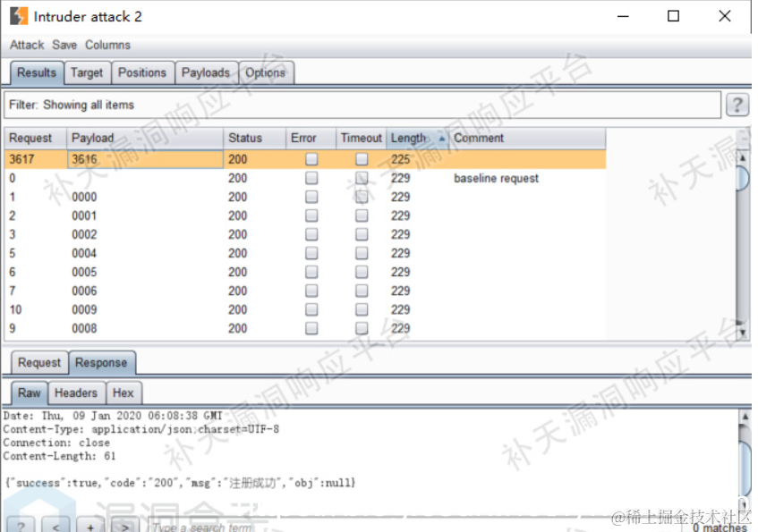Click the Connection: close response line
Viewport: 758px width, 532px height.
56,443
